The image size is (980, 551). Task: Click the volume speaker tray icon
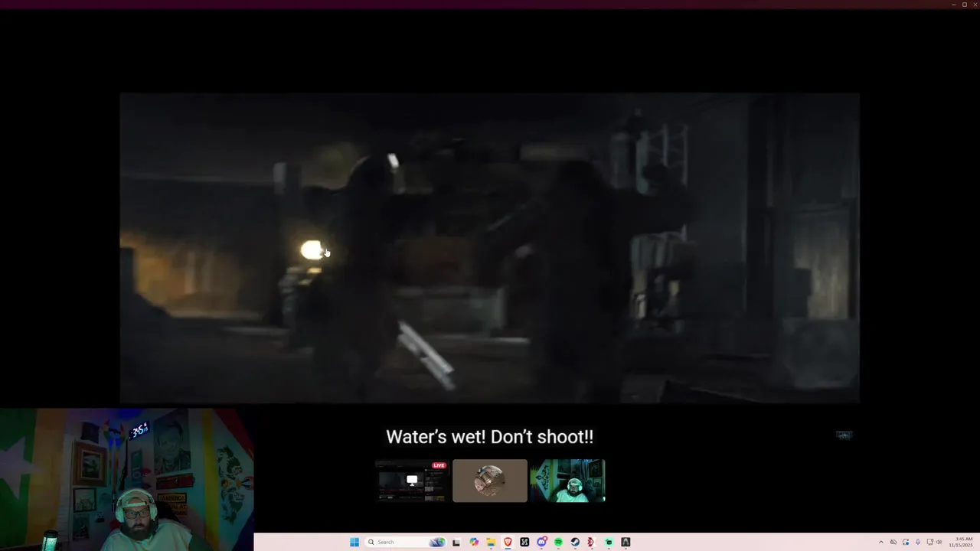(939, 542)
